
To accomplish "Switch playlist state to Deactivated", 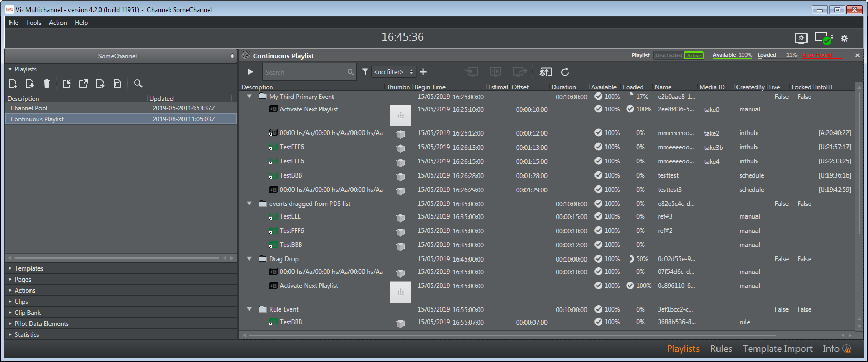I will [668, 56].
